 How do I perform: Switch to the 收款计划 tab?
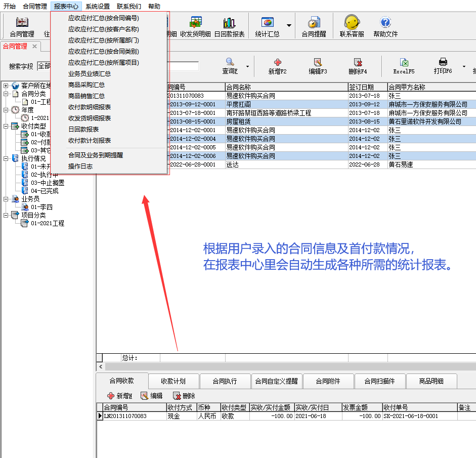[173, 381]
